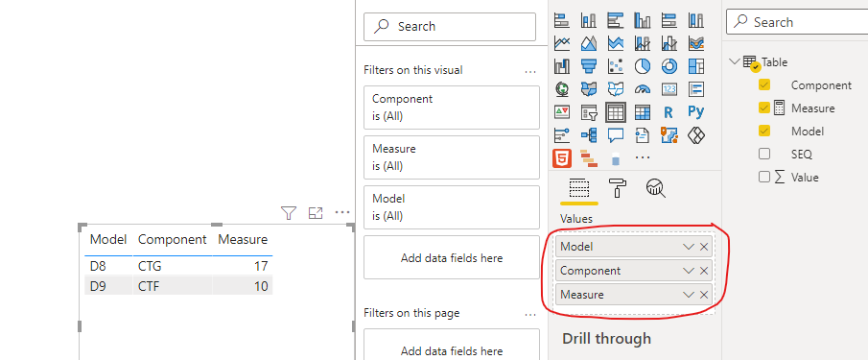Open dropdown for Model value field
868x360 pixels.
pos(689,247)
